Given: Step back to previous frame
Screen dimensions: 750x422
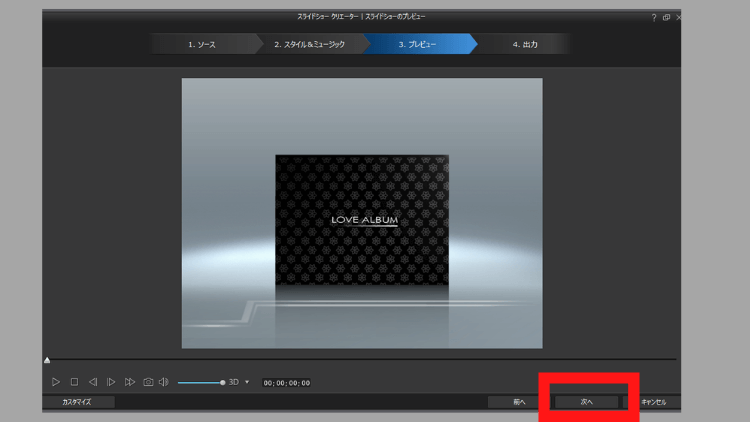Looking at the screenshot, I should [93, 382].
